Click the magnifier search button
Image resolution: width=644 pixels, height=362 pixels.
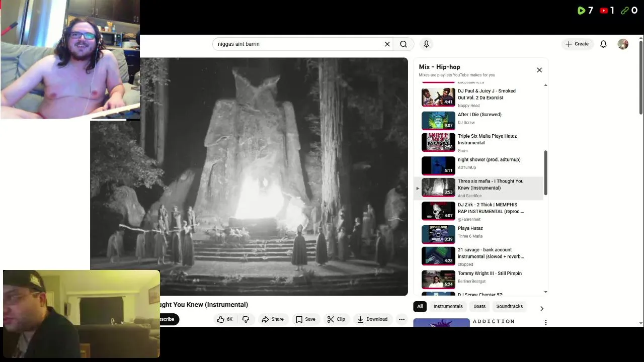[x=404, y=44]
